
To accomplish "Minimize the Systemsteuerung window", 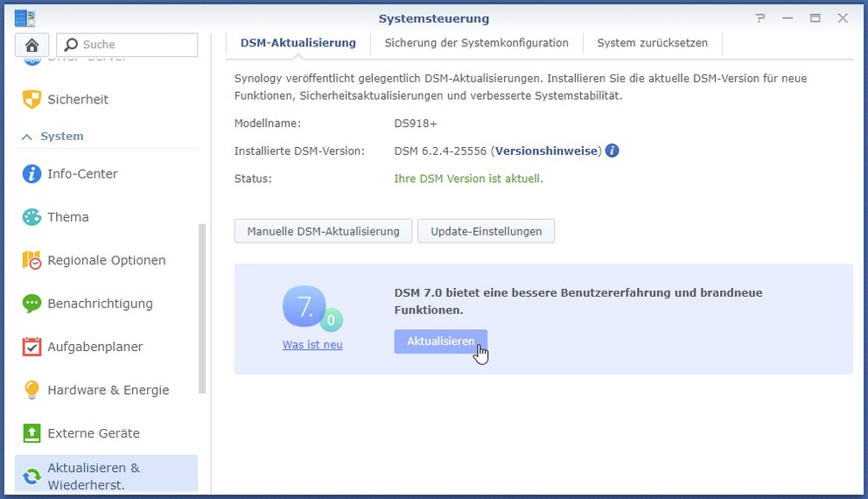I will pyautogui.click(x=787, y=18).
